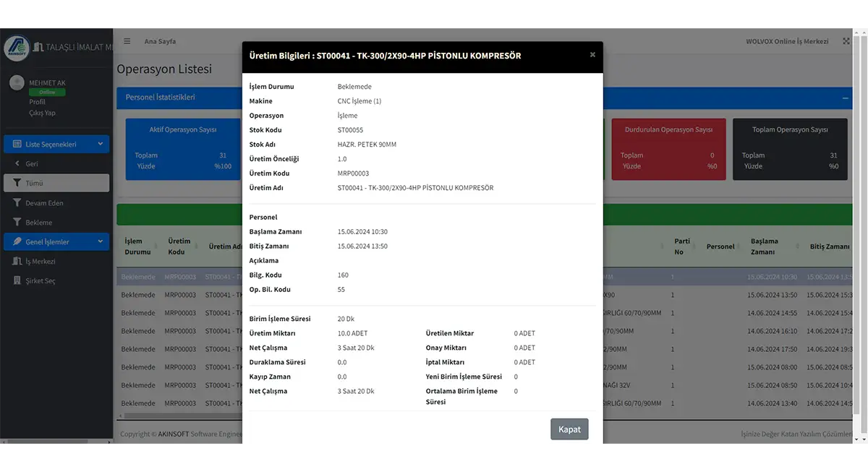Click the Üretim Kodu value MRP00003 in dialog

tap(353, 173)
